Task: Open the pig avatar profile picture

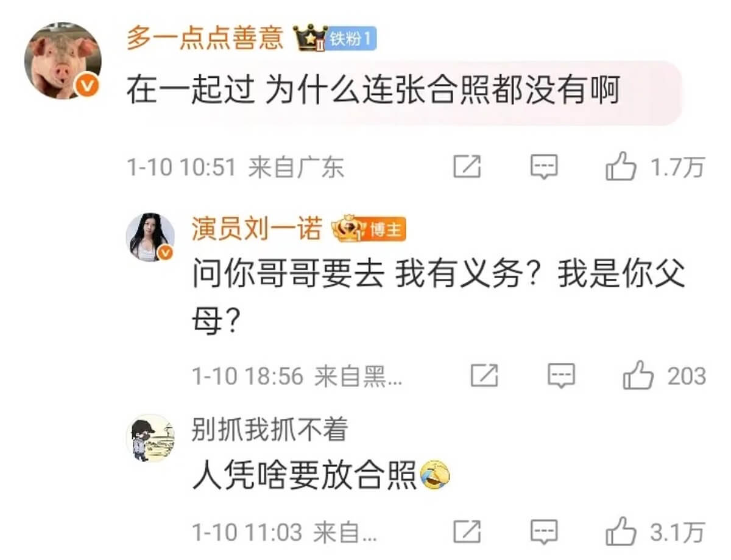Action: (62, 61)
